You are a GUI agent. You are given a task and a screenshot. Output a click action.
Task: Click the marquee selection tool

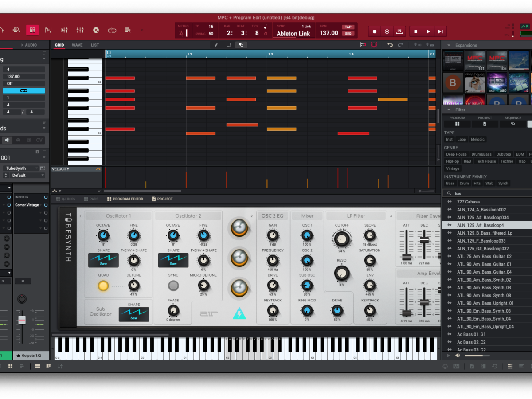point(228,45)
